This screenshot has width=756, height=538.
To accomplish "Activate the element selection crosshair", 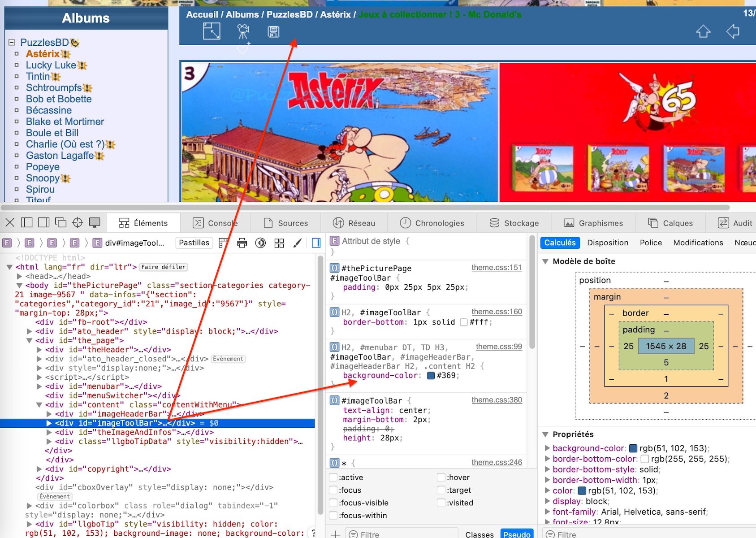I will click(x=78, y=223).
